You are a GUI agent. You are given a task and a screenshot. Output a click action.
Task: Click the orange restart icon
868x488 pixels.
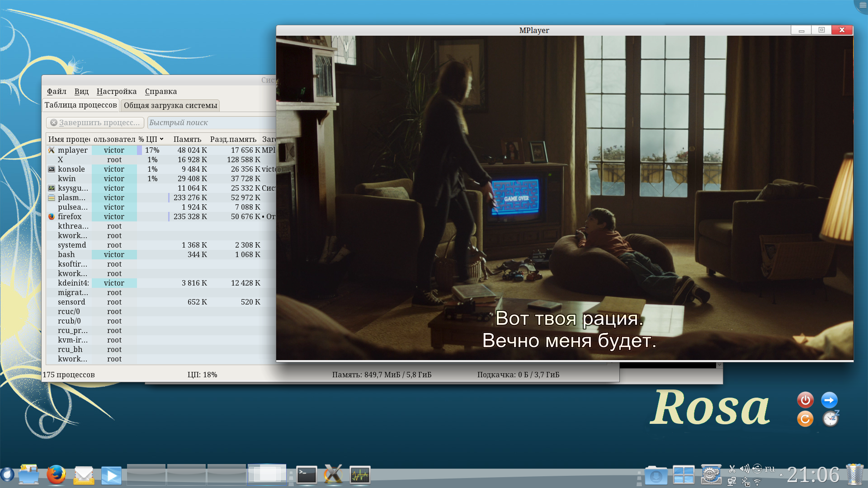click(805, 419)
